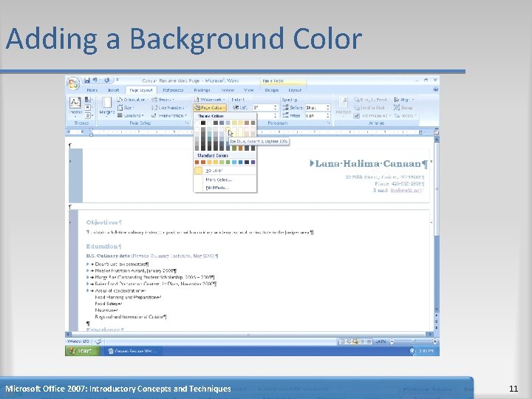Open the Rotate dropdown
This screenshot has height=399, width=532.
pyautogui.click(x=405, y=116)
